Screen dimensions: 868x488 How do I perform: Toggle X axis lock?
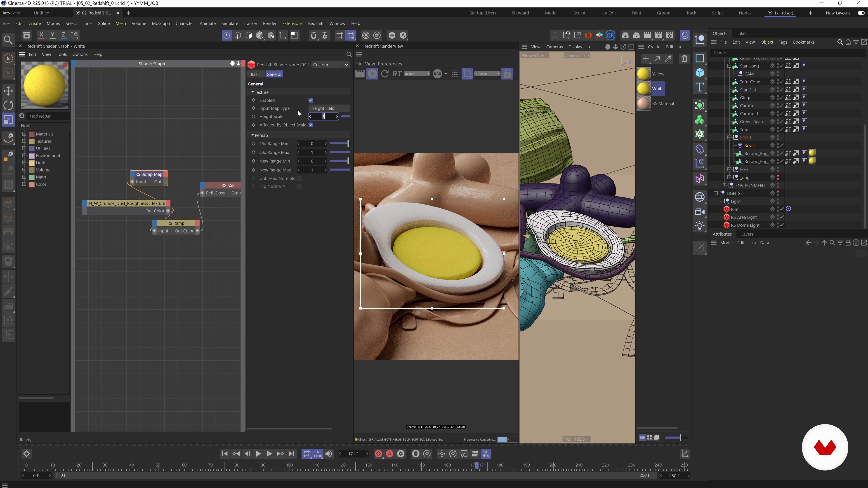point(41,35)
